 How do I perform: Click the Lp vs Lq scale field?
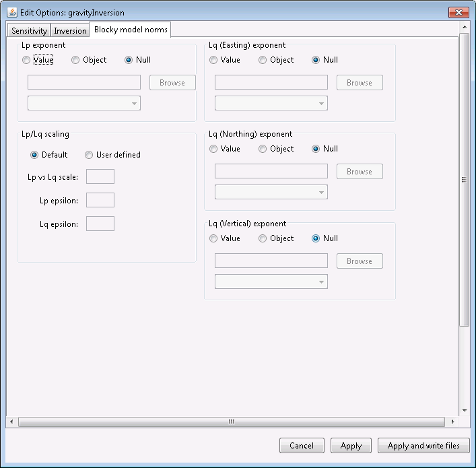(100, 176)
